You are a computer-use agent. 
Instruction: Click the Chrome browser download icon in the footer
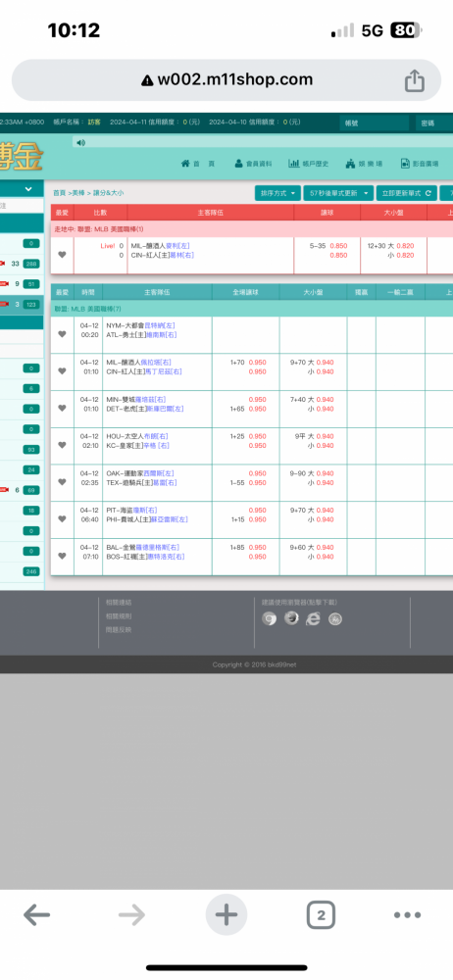[x=269, y=618]
